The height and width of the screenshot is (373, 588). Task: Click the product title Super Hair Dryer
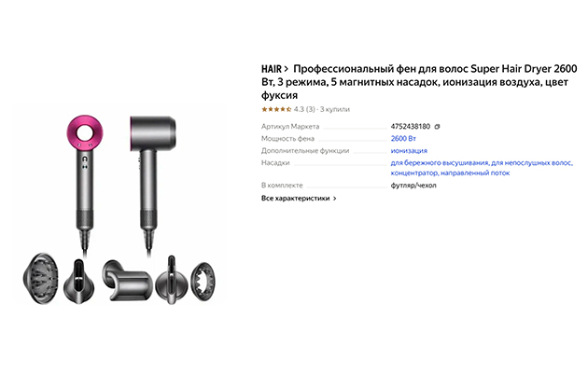(419, 82)
